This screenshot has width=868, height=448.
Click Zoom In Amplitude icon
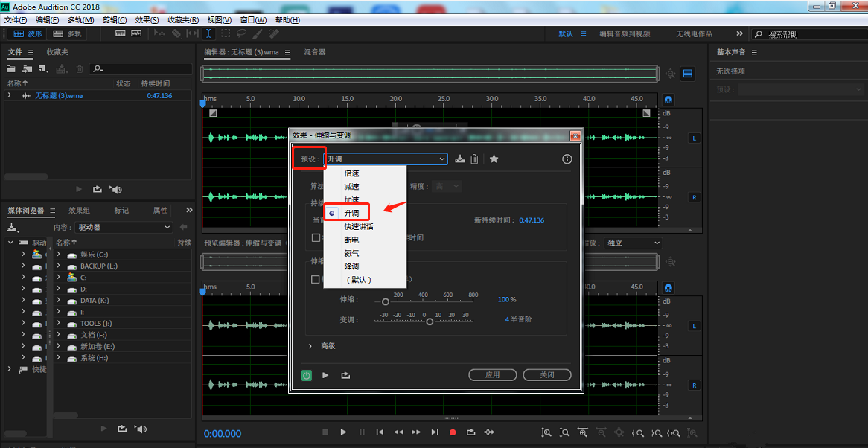[546, 432]
